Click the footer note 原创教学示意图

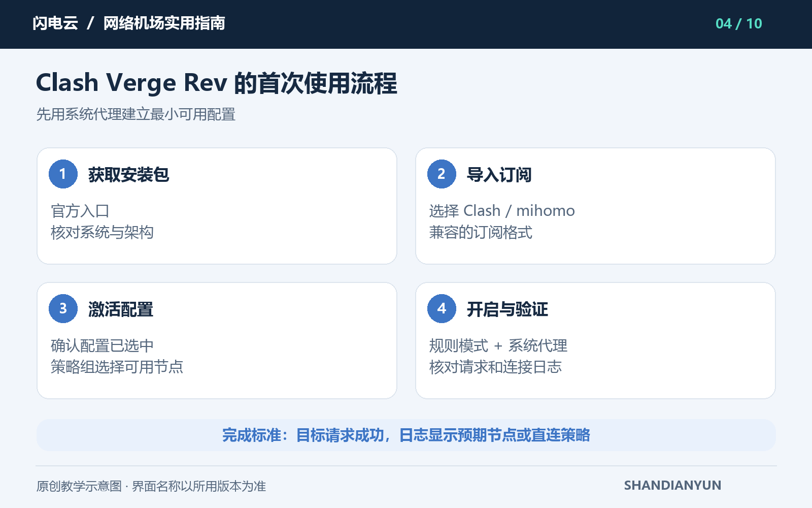click(79, 487)
